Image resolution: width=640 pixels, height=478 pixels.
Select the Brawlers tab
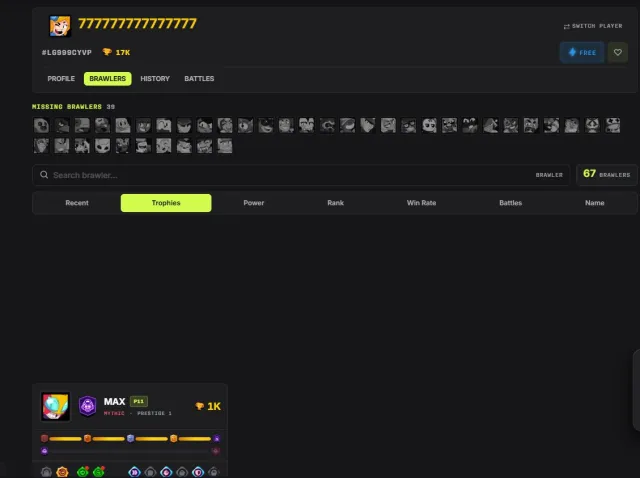[x=108, y=78]
